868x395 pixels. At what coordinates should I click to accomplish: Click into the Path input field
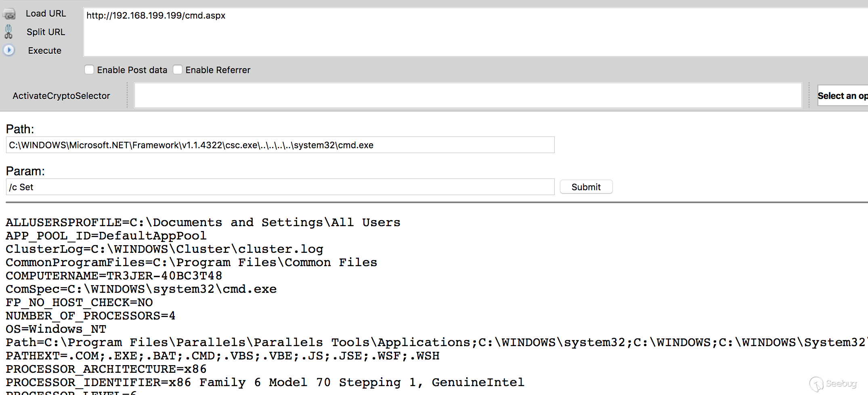tap(280, 145)
